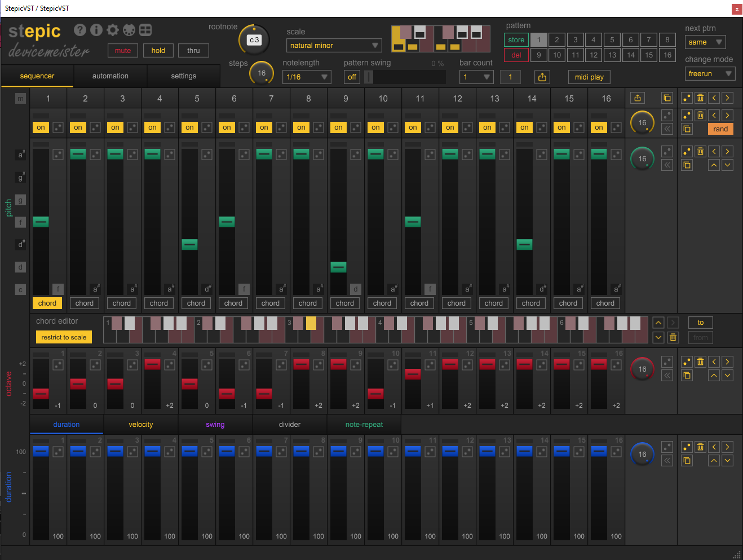
Task: Click chord editor up arrow
Action: [x=658, y=323]
